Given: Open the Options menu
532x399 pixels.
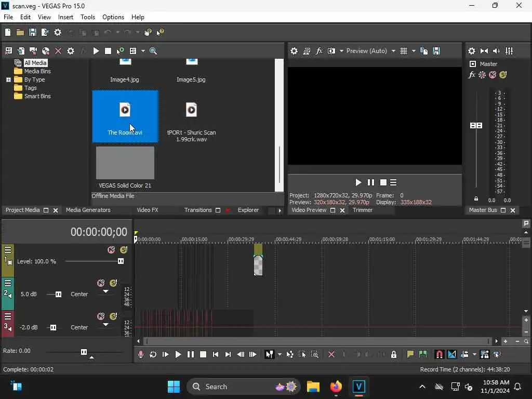Looking at the screenshot, I should coord(113,17).
